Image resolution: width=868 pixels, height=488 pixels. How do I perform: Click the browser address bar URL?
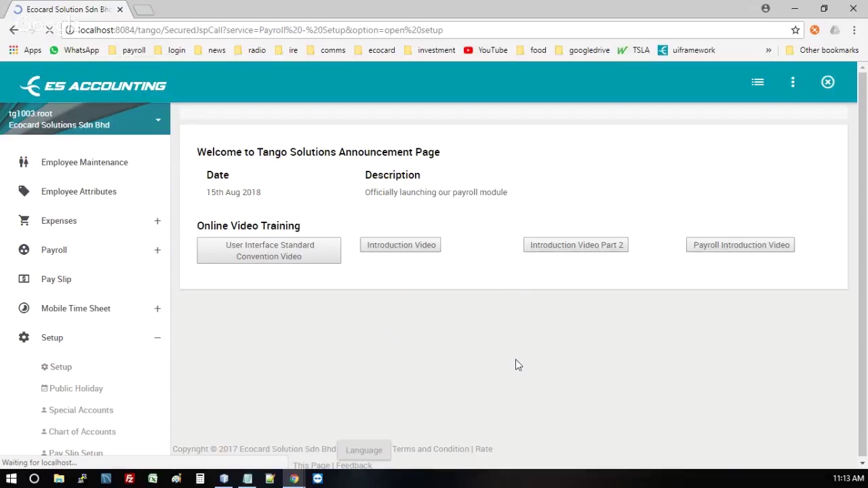tap(260, 30)
